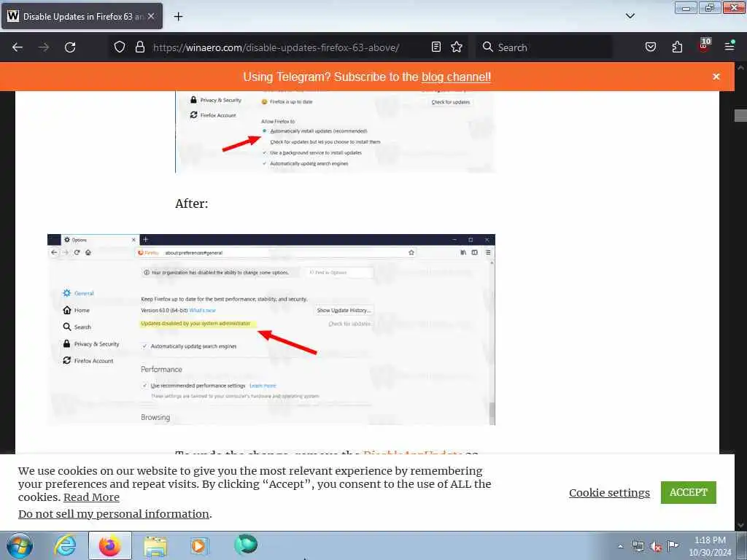
Task: Open Cookie settings
Action: (x=609, y=492)
